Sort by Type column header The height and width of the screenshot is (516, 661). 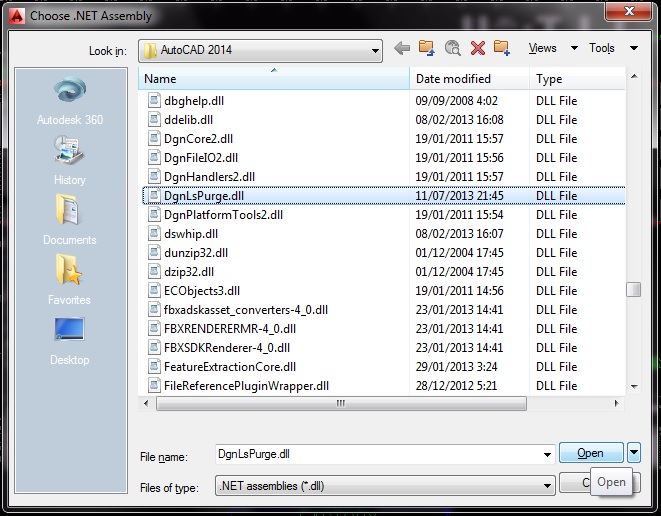click(x=577, y=78)
